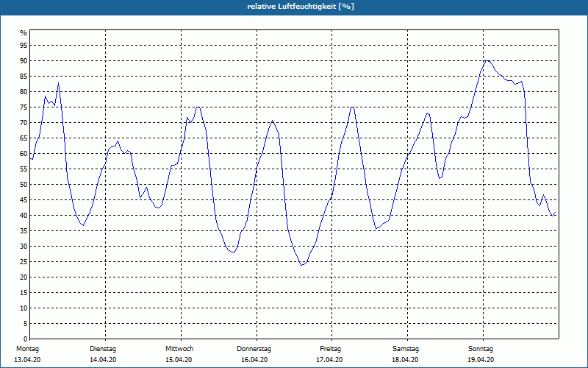Image resolution: width=588 pixels, height=368 pixels.
Task: Select the y-axis label 95
Action: 24,46
